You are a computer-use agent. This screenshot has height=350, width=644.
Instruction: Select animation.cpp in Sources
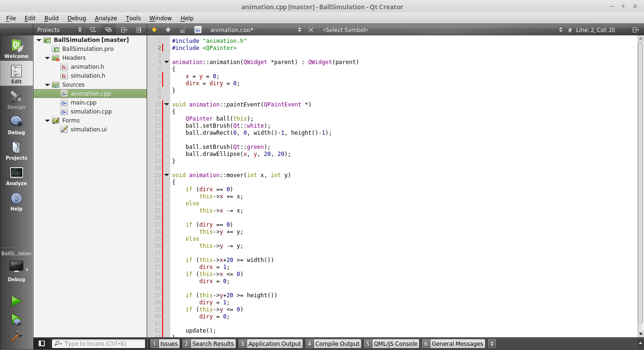[x=90, y=94]
